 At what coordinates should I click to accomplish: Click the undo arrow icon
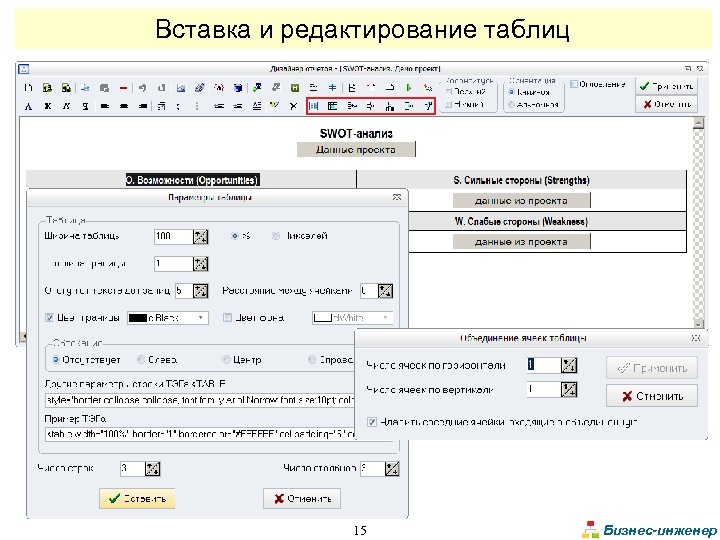tap(142, 87)
